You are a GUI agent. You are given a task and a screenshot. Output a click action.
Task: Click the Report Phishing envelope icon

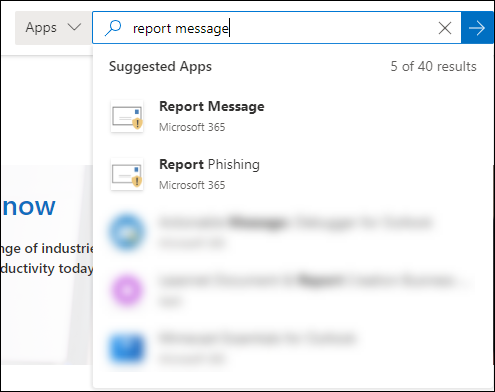tap(127, 174)
